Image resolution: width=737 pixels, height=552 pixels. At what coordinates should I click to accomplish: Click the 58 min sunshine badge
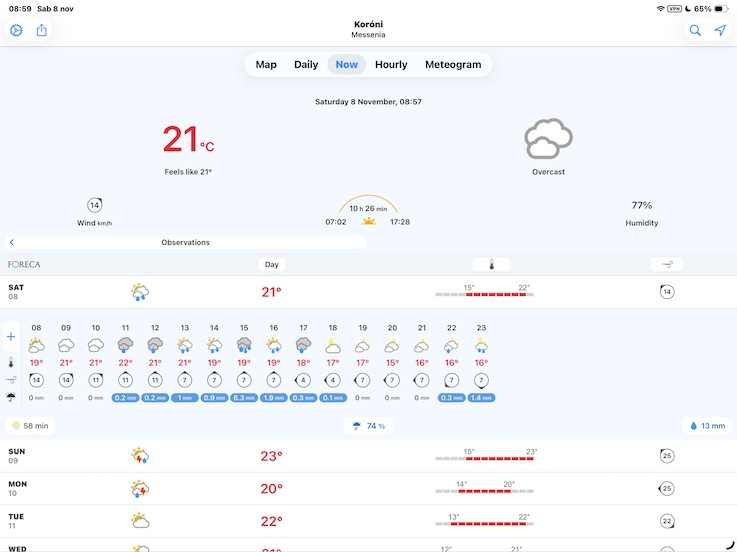coord(30,426)
